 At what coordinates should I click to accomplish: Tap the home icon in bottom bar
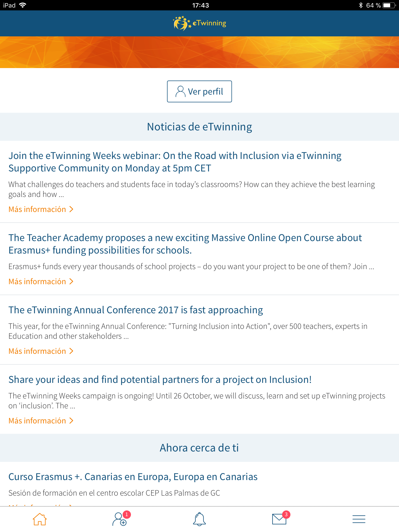tap(40, 519)
